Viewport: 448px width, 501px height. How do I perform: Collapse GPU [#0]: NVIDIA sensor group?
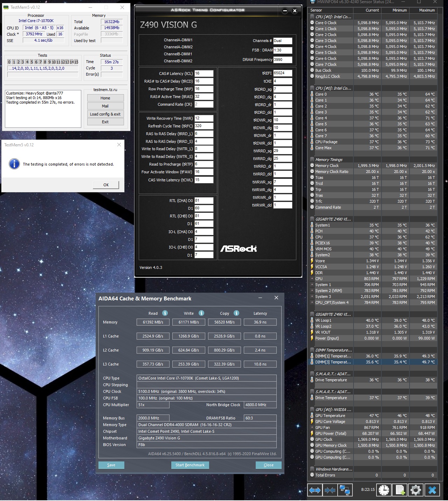[312, 410]
